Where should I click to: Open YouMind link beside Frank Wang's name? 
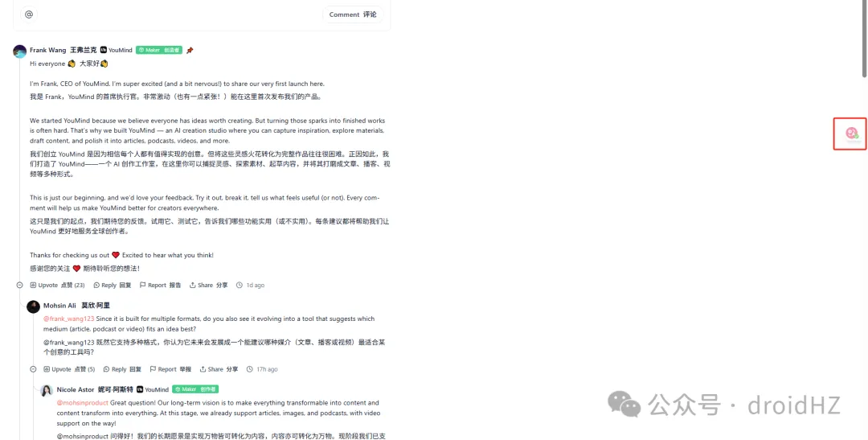click(117, 50)
